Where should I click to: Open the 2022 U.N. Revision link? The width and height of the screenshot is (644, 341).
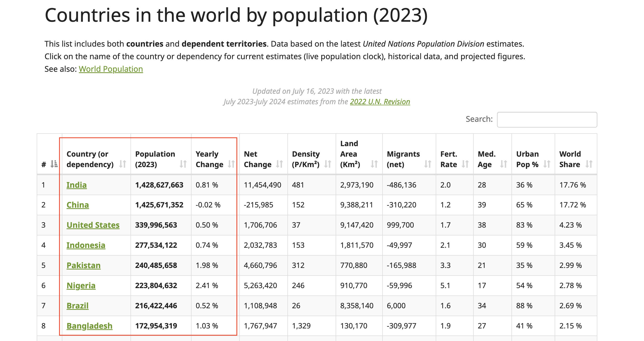click(380, 102)
